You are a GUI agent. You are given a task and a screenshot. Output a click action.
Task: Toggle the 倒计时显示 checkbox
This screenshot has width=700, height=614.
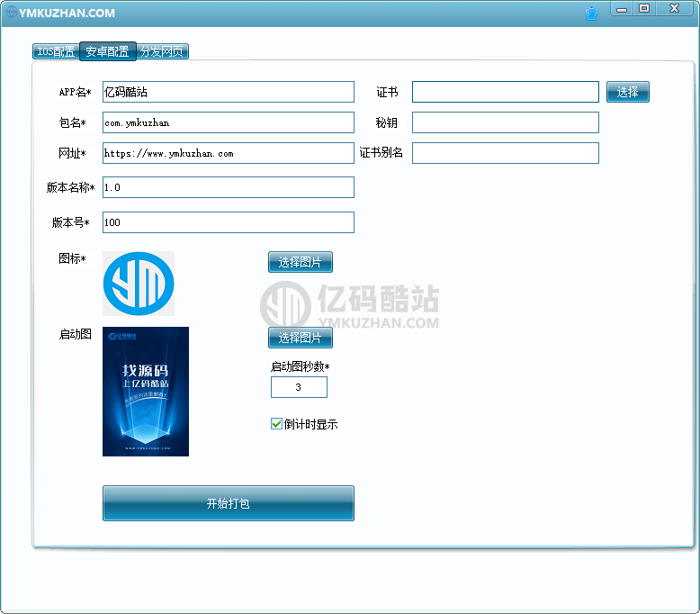click(276, 424)
